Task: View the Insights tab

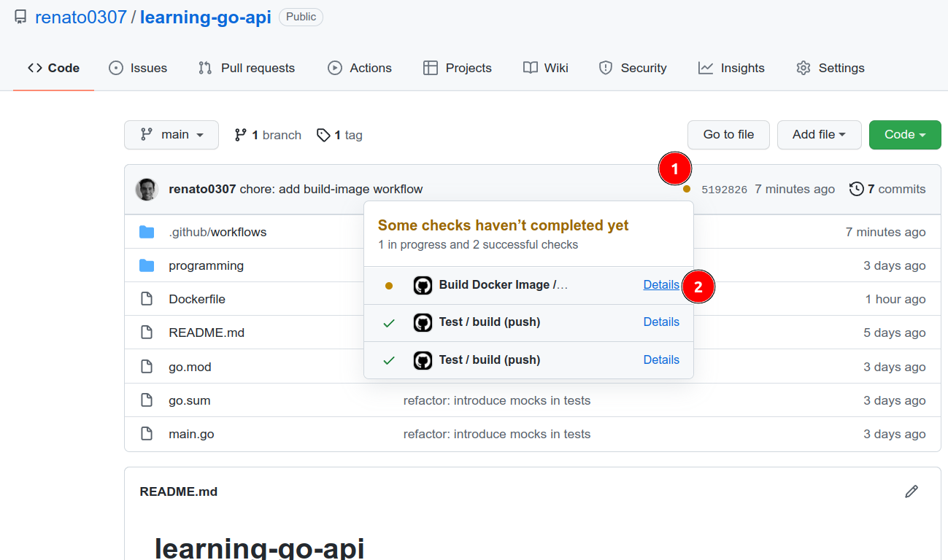Action: [x=731, y=68]
